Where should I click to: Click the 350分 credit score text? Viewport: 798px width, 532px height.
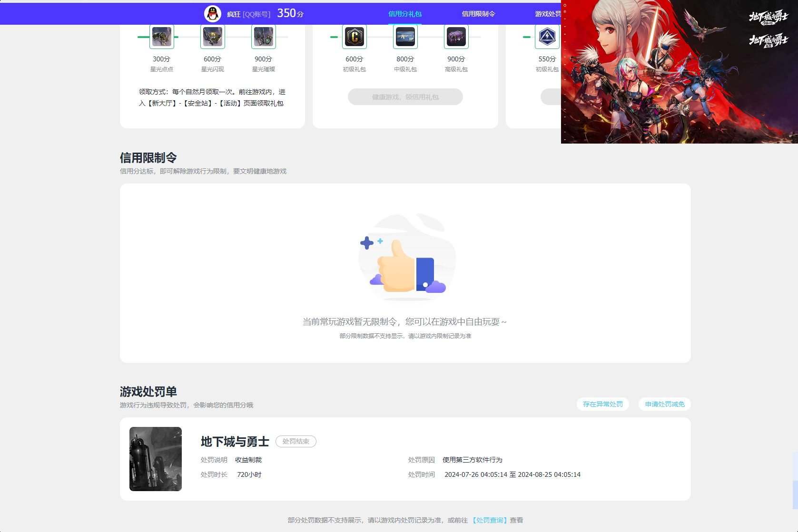pyautogui.click(x=290, y=13)
